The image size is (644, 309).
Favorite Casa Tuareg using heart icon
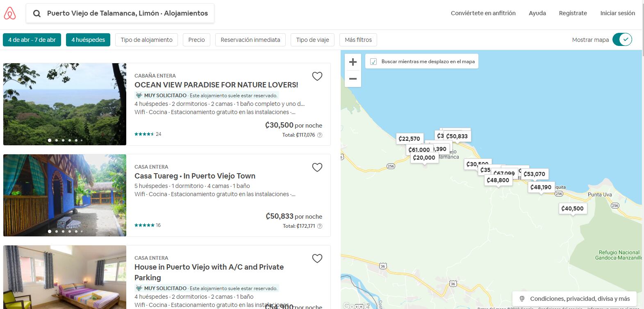[x=317, y=167]
